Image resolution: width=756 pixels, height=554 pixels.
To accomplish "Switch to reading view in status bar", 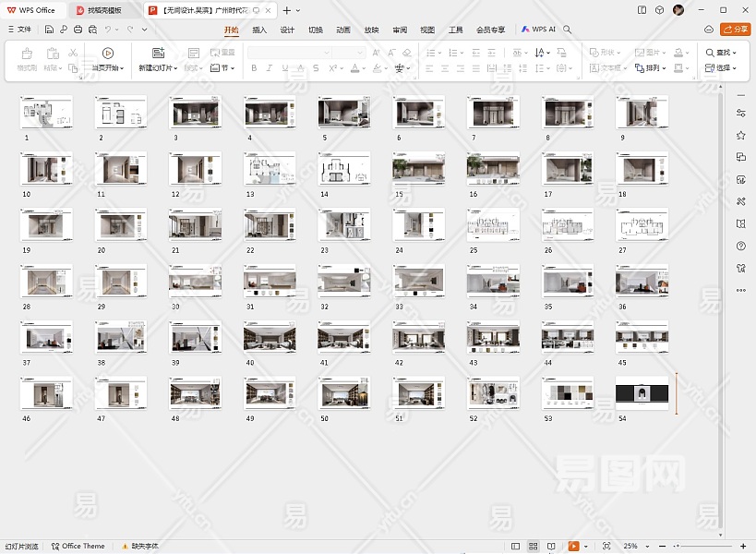I will click(x=551, y=547).
